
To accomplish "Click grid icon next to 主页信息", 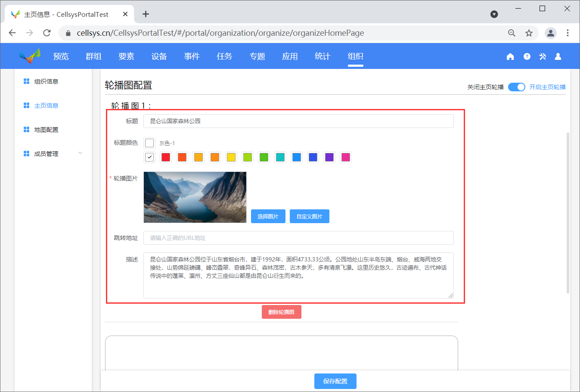I will (x=26, y=106).
